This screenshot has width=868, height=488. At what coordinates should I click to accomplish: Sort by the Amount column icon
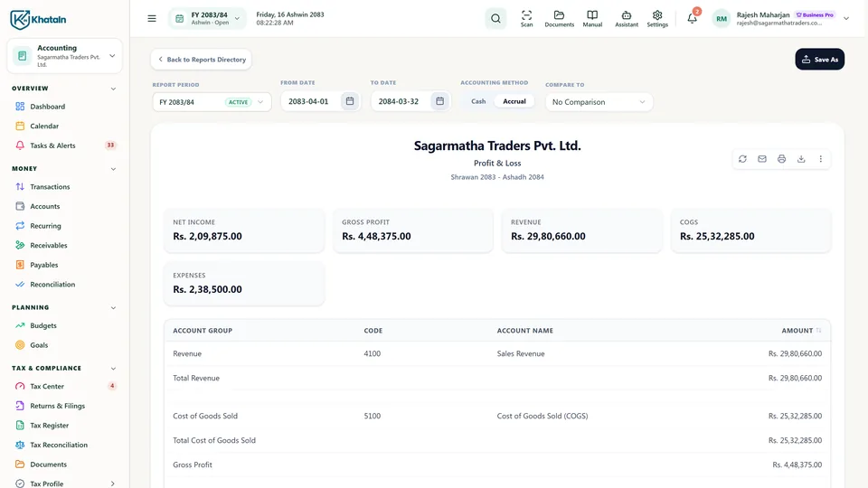[x=819, y=331]
